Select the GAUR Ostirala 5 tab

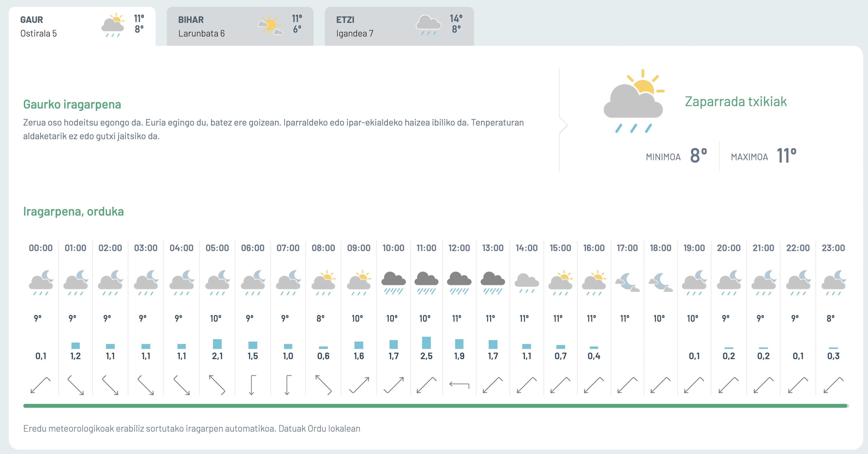(x=82, y=26)
